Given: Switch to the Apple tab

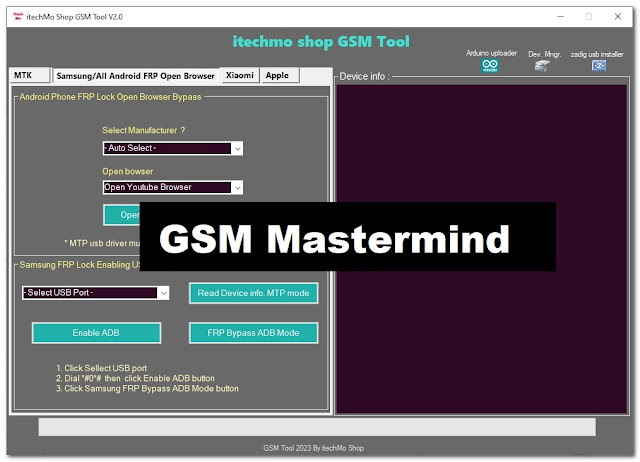Looking at the screenshot, I should point(280,75).
